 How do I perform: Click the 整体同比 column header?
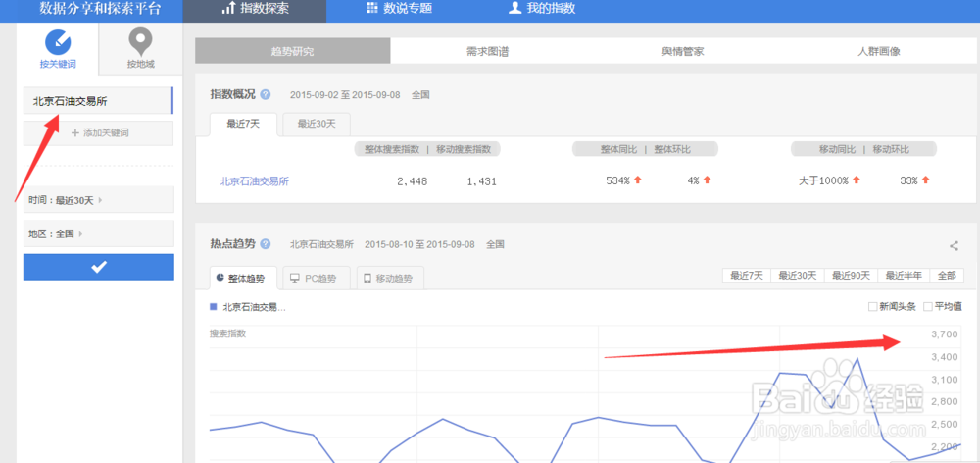click(618, 149)
